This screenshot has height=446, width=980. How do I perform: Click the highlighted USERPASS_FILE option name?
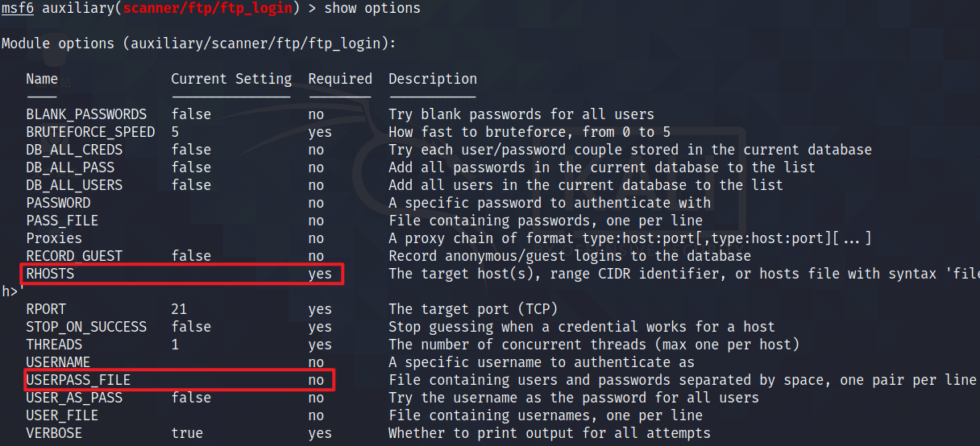point(78,380)
